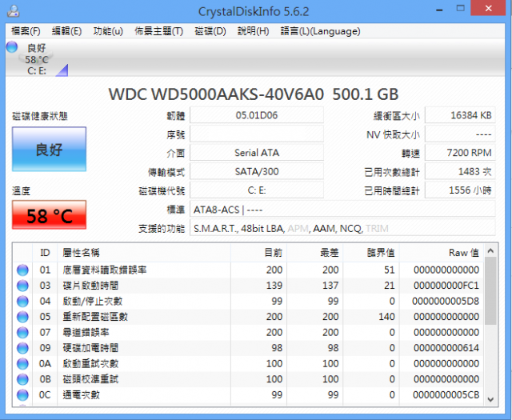The height and width of the screenshot is (420, 512).
Task: Click the 臨界值 column header
Action: (371, 253)
